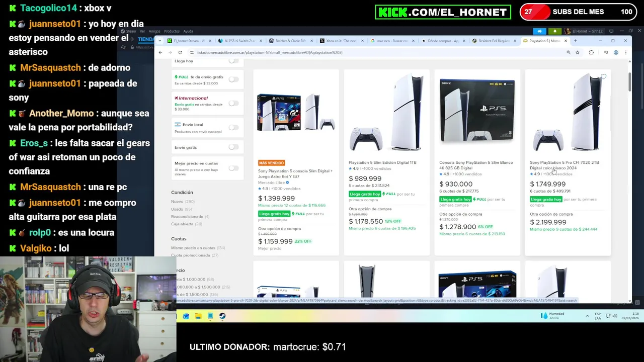
Task: Open the browser extensions puzzle icon
Action: (x=591, y=52)
